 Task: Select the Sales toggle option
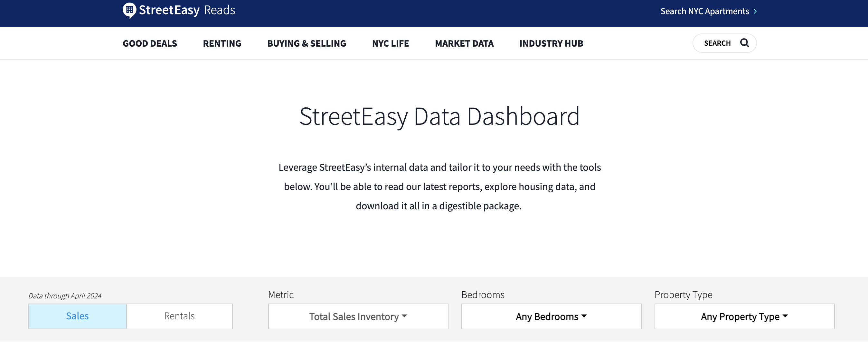(77, 316)
